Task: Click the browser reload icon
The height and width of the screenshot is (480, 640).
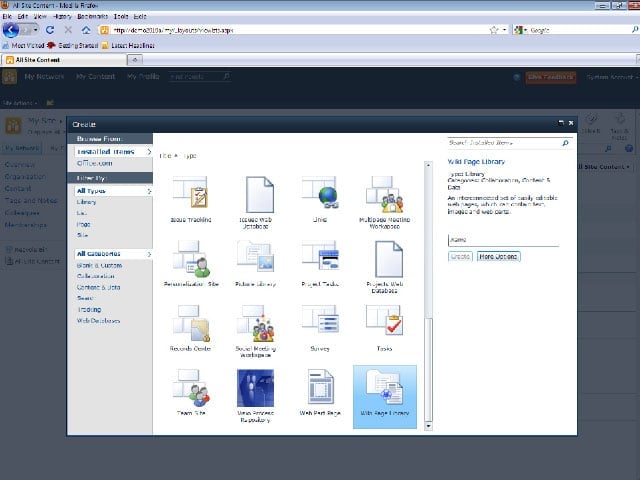Action: tap(50, 30)
